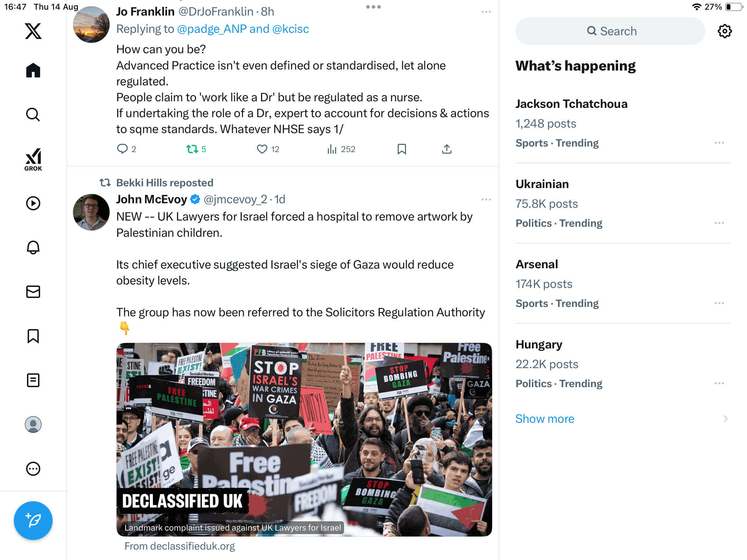Open the trends settings gear
The width and height of the screenshot is (747, 560).
[725, 31]
